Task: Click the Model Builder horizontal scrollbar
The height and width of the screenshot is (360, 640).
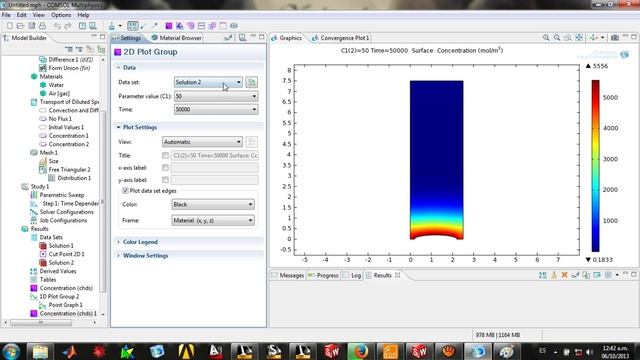Action: [41, 322]
